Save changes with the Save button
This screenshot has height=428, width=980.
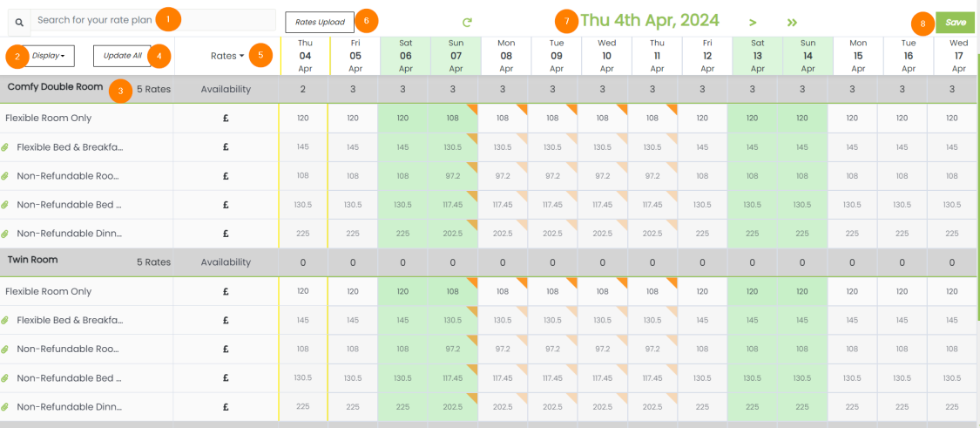click(955, 23)
